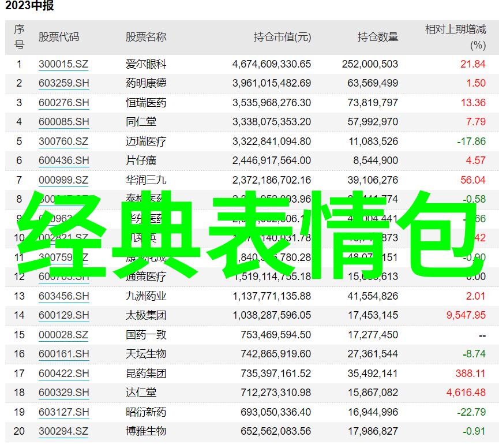Click percentage change -22.79

click(x=471, y=412)
